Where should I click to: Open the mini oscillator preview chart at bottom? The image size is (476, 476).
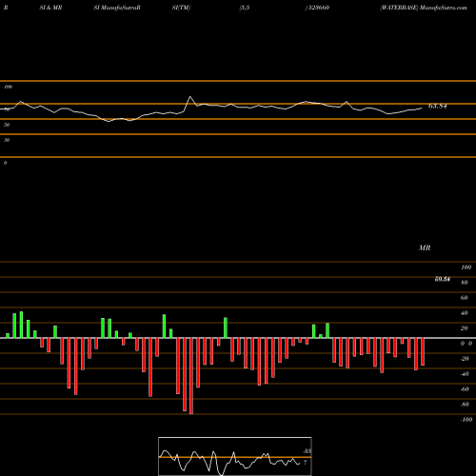point(235,456)
